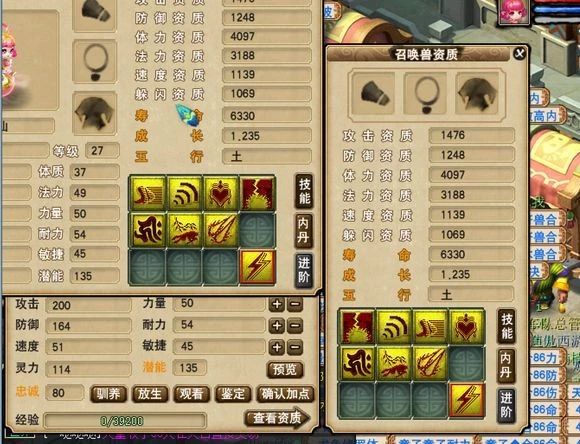Click the 查看资质 arrow button

tap(277, 418)
